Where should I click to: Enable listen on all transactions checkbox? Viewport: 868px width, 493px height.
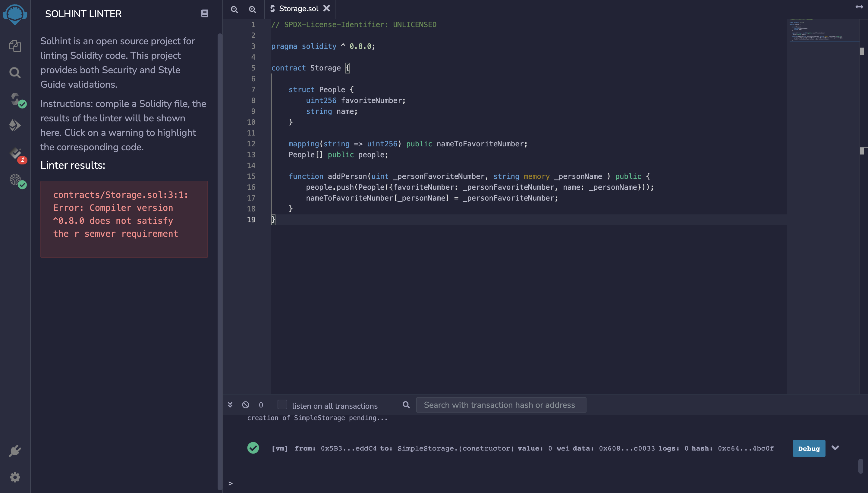(x=282, y=405)
